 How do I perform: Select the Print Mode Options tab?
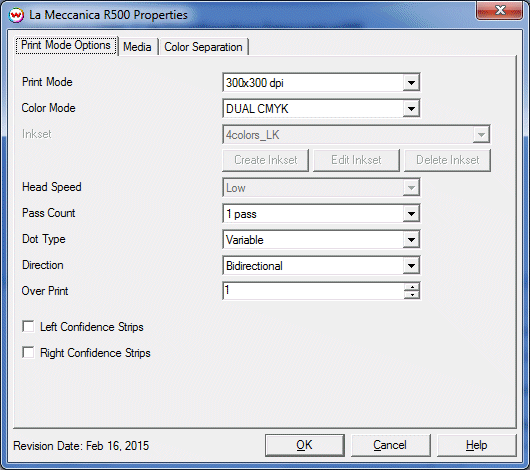coord(66,45)
